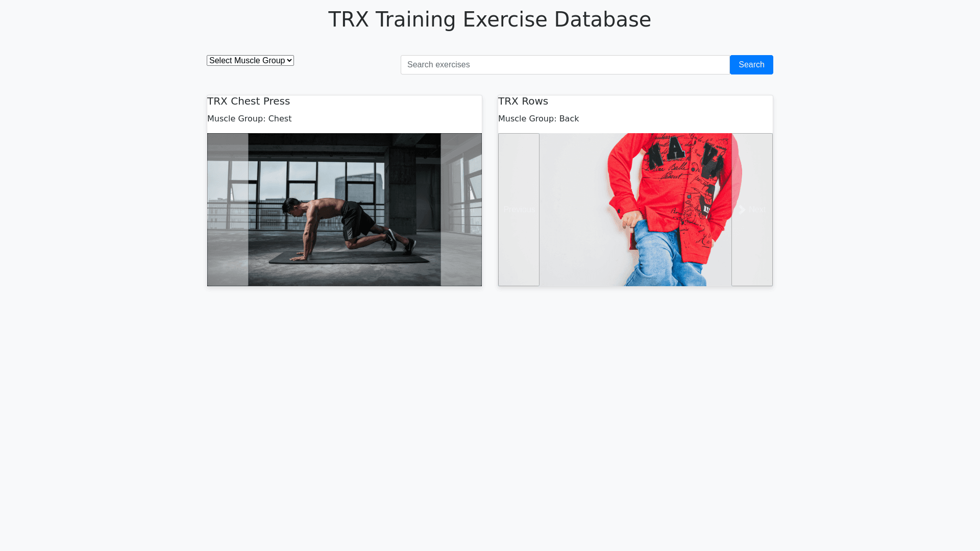Click the 'Muscle Group: Back' label
Viewport: 980px width, 551px height.
click(x=538, y=118)
